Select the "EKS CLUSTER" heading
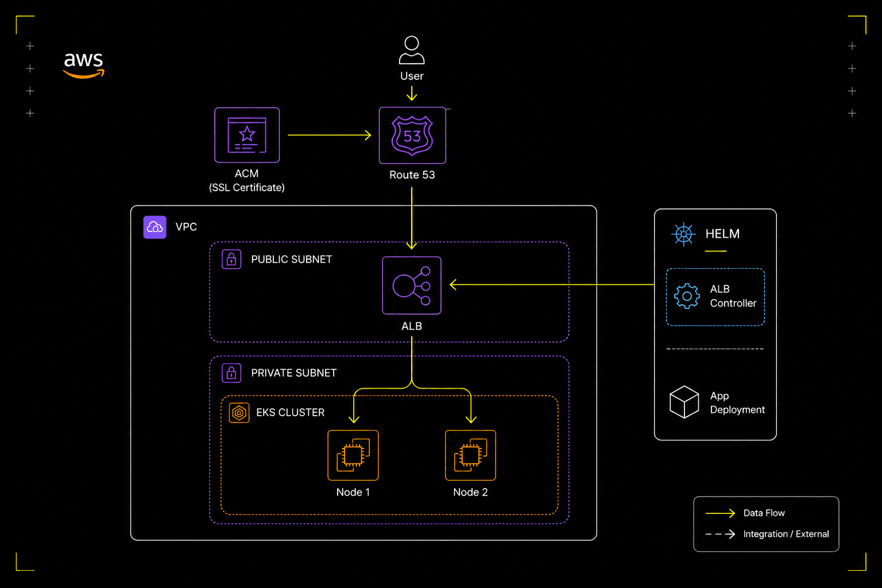 [x=291, y=413]
